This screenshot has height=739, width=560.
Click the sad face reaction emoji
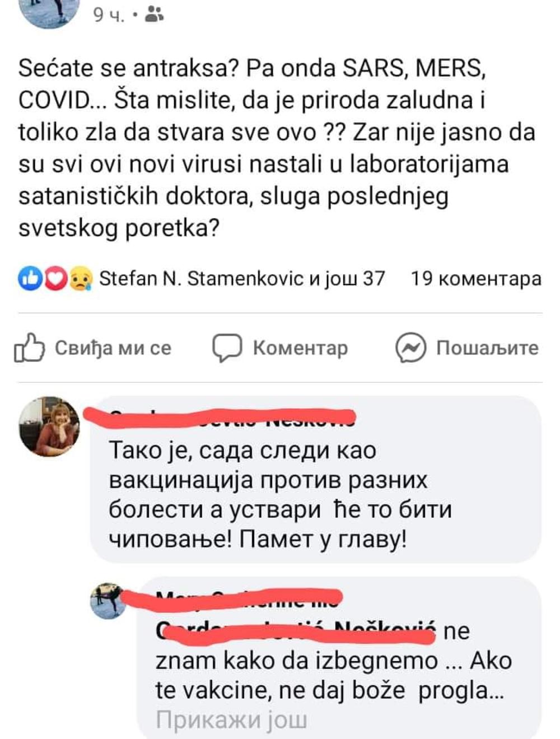80,278
